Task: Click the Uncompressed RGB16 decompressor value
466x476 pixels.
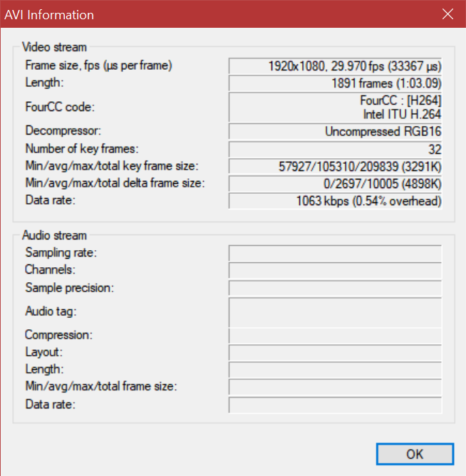Action: (x=335, y=131)
